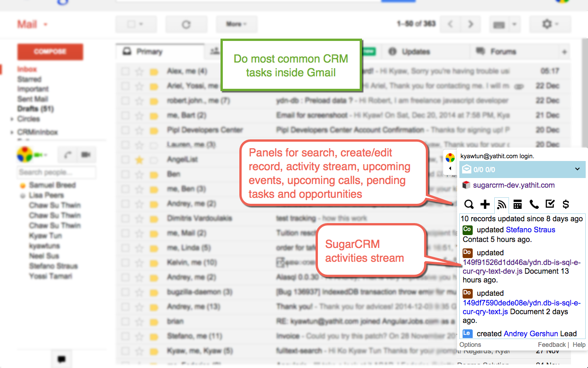The height and width of the screenshot is (368, 588).
Task: Click the Feedback link
Action: pyautogui.click(x=552, y=345)
